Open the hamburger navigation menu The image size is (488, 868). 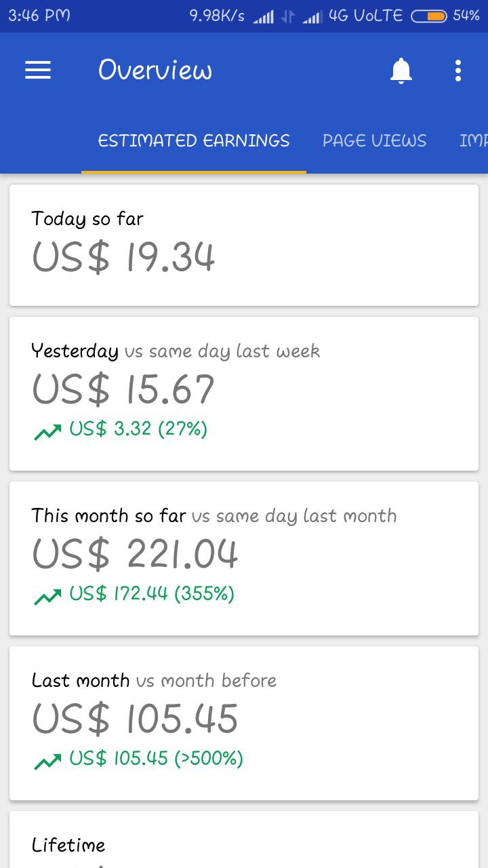point(38,71)
